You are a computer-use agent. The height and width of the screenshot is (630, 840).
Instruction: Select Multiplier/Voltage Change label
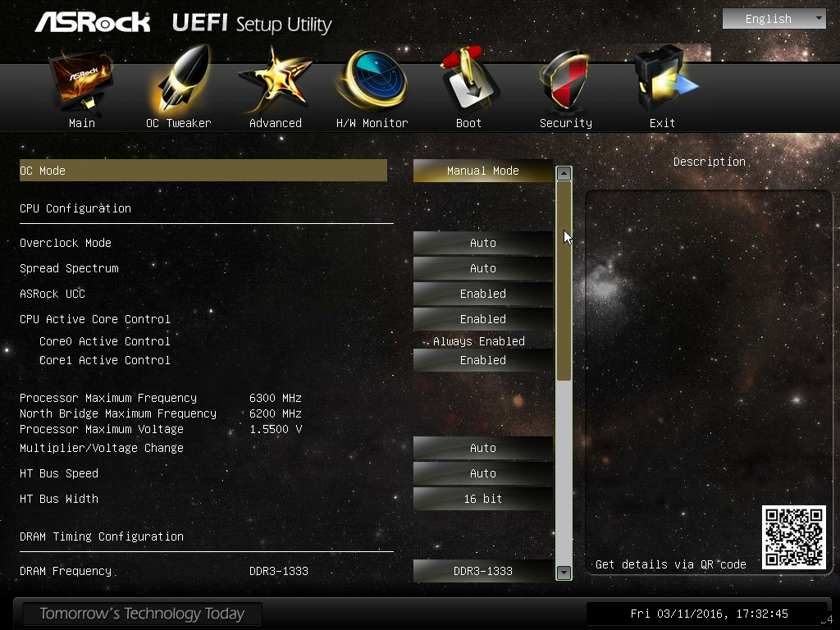pyautogui.click(x=102, y=448)
